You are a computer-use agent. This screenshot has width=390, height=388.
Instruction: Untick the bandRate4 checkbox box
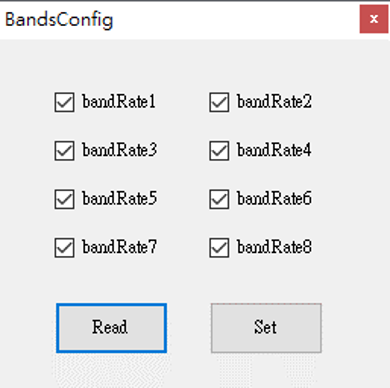219,151
